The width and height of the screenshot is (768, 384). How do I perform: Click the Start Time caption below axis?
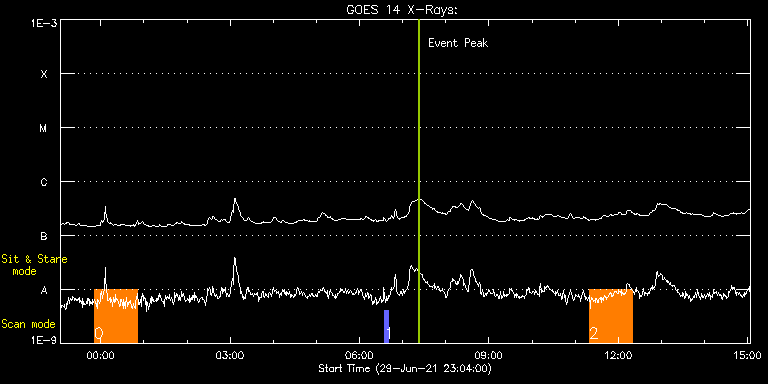(405, 368)
